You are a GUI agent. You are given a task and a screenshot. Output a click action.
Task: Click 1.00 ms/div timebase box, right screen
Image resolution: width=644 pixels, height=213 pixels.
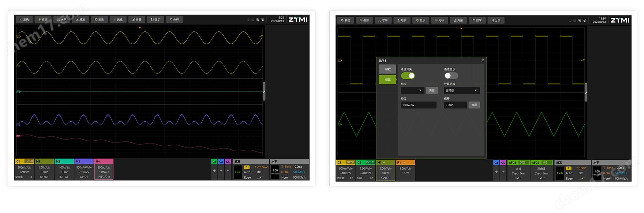(597, 173)
